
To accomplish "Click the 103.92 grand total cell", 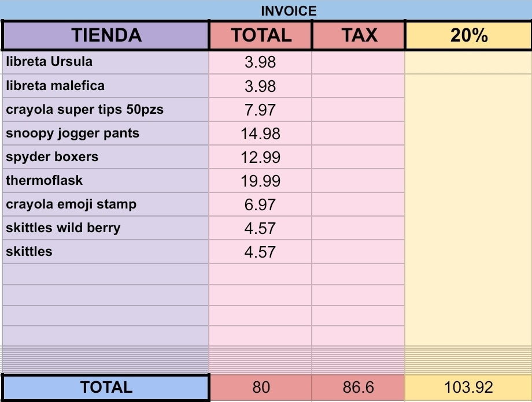I will tap(468, 387).
